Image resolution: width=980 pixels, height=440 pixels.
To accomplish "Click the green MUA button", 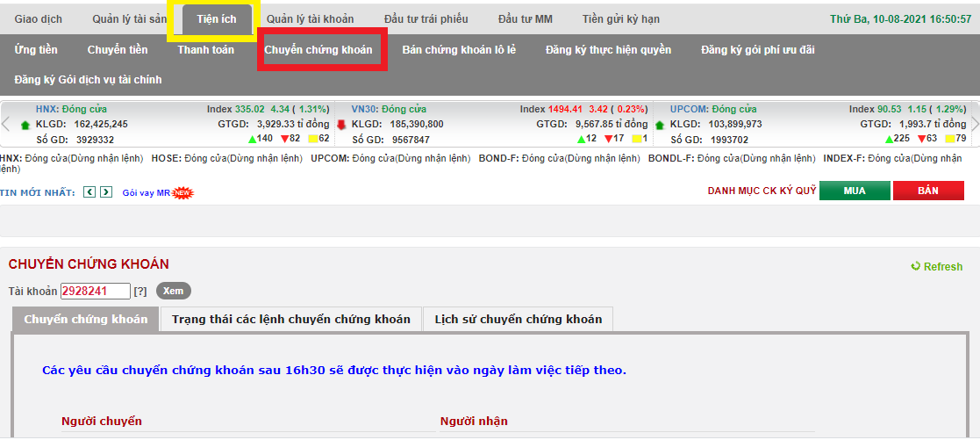I will tap(855, 191).
